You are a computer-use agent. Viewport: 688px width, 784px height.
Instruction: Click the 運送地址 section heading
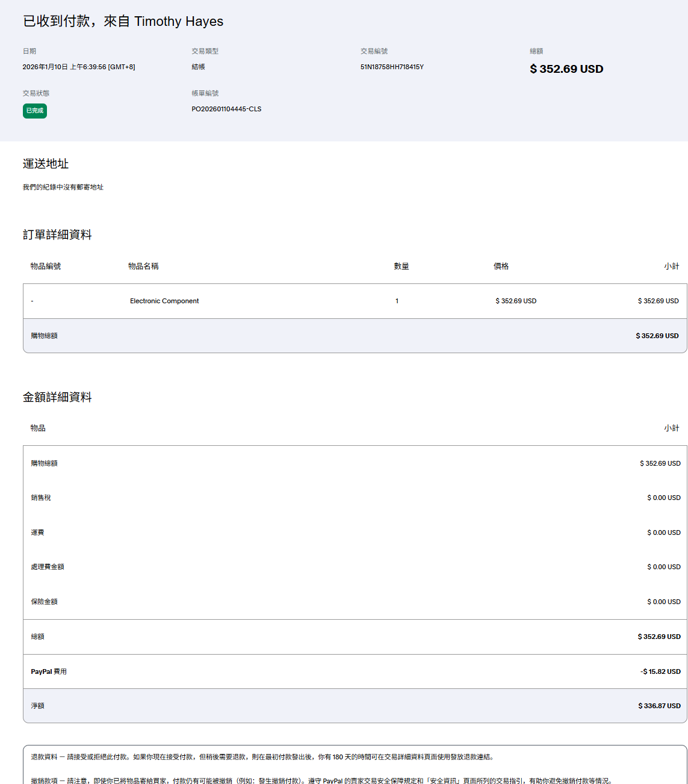click(46, 164)
